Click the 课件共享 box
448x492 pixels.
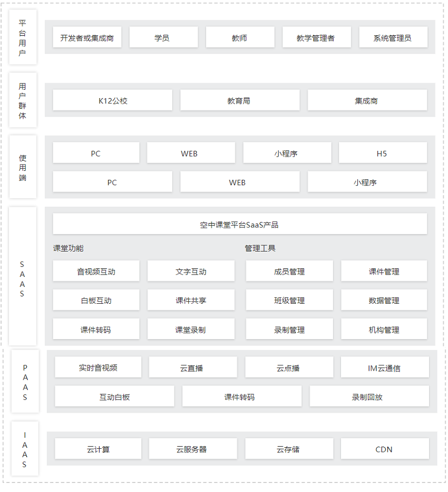coord(191,300)
